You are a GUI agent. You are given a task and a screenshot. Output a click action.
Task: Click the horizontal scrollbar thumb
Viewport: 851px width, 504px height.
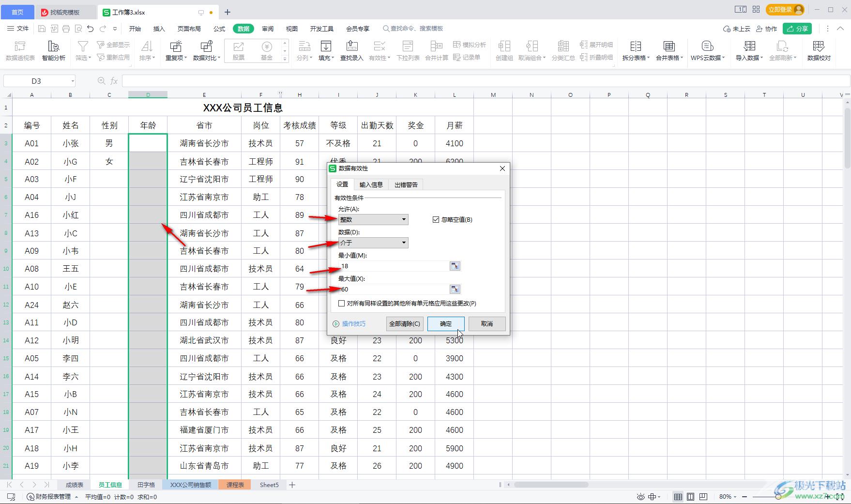pyautogui.click(x=551, y=485)
